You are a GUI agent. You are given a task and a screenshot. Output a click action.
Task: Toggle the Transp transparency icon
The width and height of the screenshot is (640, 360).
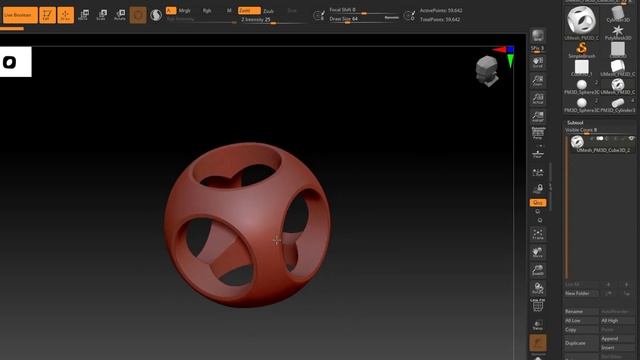(538, 325)
